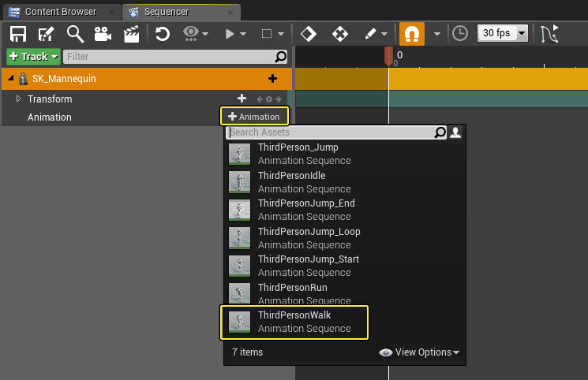Choose ThirdPersonRun animation sequence
This screenshot has height=380, width=588.
click(x=345, y=294)
